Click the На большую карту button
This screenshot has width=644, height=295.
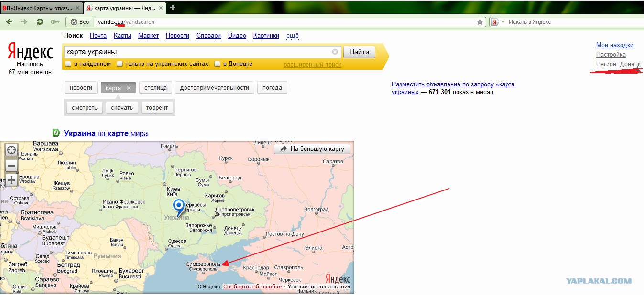click(x=312, y=149)
